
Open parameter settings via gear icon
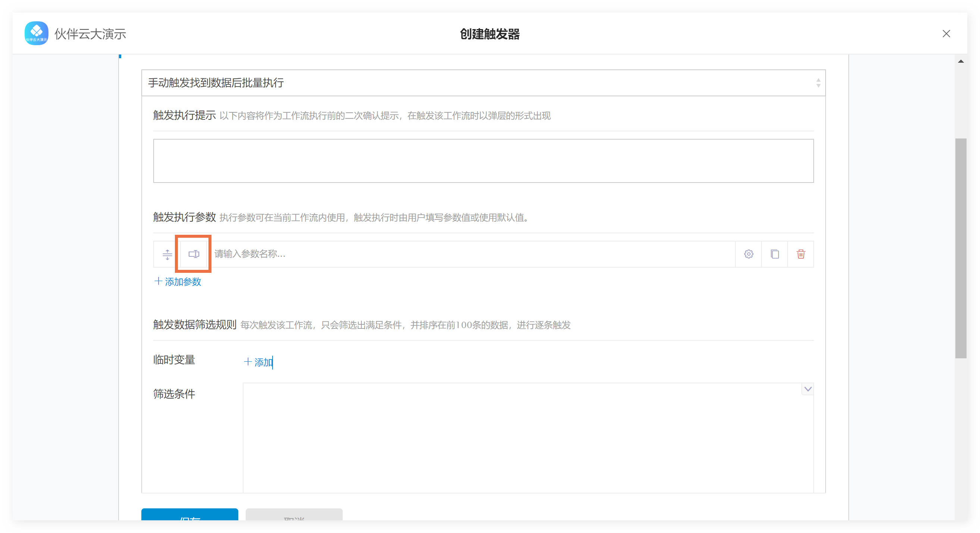748,254
